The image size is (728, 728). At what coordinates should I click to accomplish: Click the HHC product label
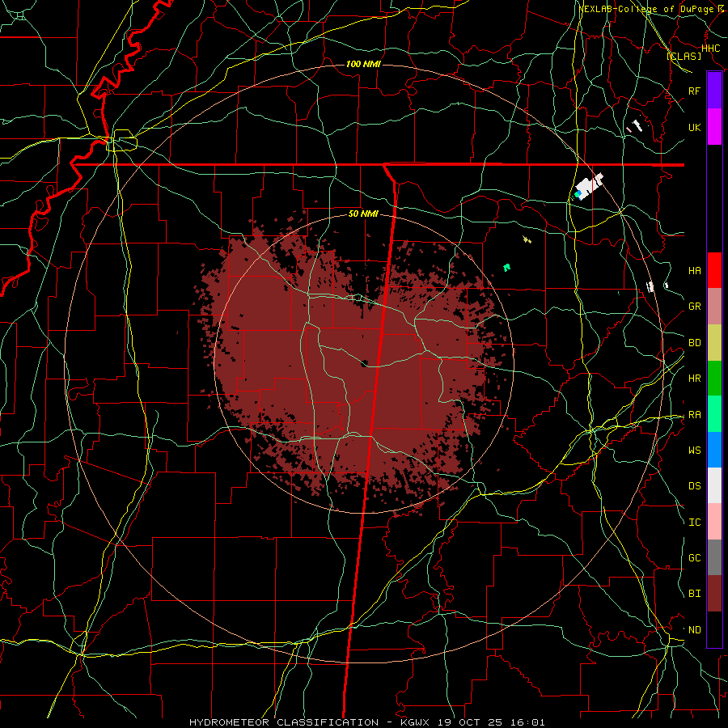point(710,49)
